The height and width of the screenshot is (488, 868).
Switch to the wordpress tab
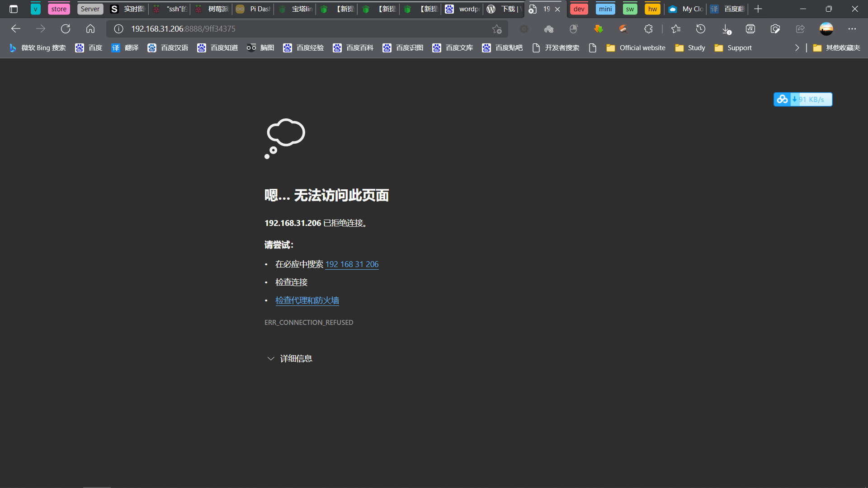point(462,9)
